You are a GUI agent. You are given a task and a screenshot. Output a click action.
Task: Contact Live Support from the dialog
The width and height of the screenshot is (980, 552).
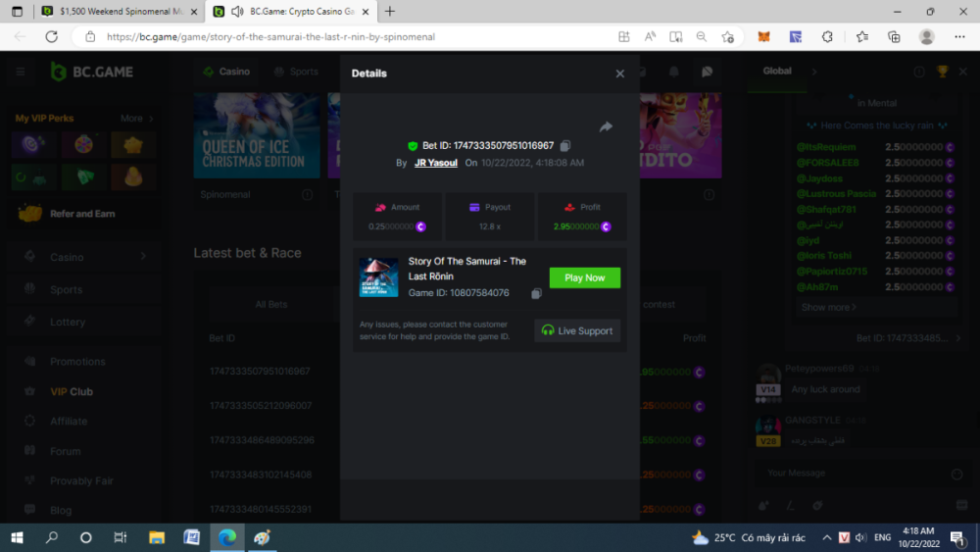click(x=577, y=331)
